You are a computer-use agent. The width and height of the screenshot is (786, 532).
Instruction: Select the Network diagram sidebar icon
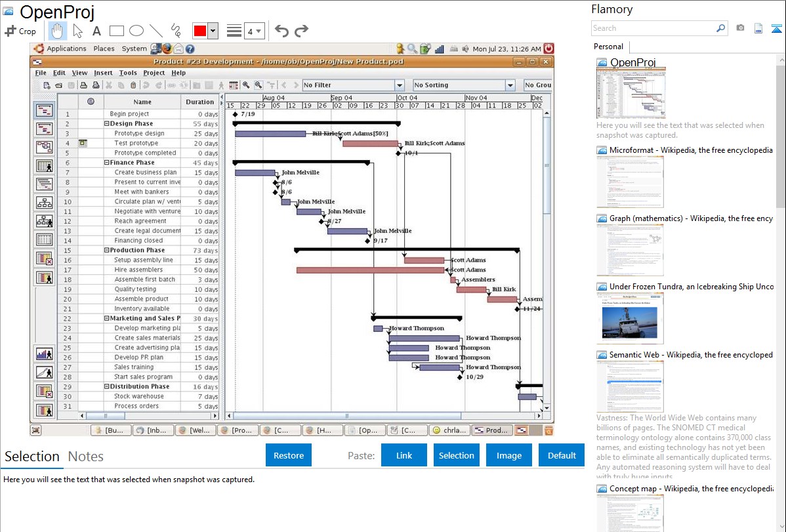pyautogui.click(x=44, y=147)
